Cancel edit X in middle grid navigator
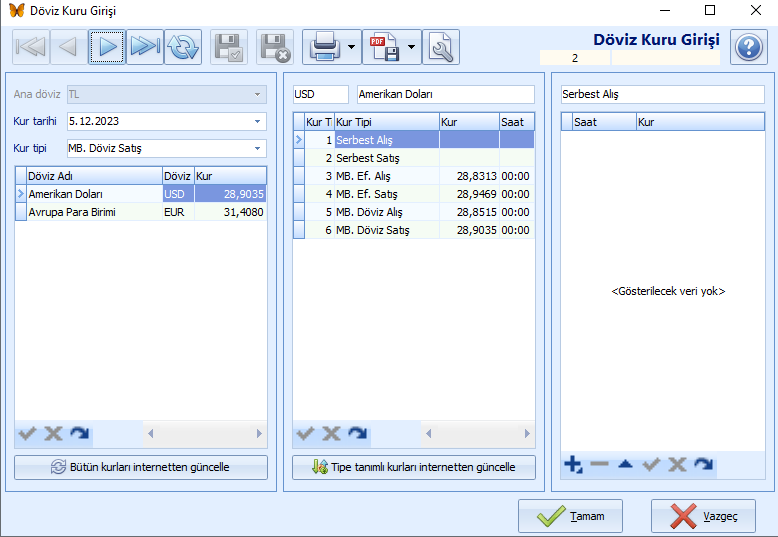Image resolution: width=778 pixels, height=537 pixels. (x=331, y=433)
